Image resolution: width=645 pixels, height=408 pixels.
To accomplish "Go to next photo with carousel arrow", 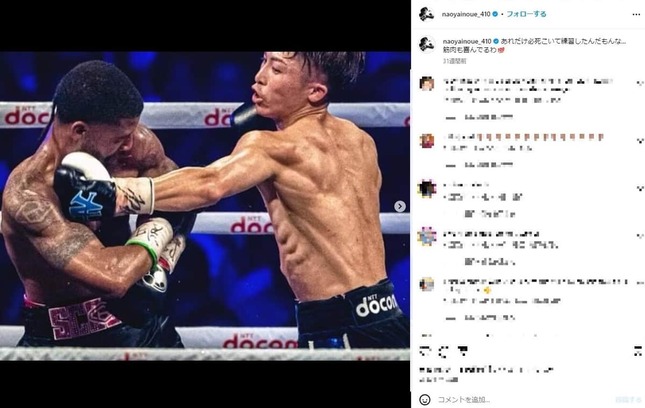I will coord(400,206).
